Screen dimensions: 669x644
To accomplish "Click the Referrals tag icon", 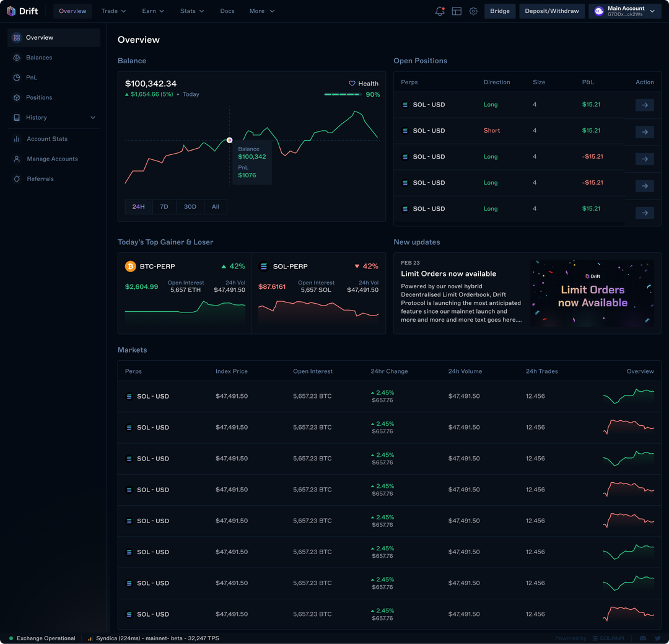I will pos(17,179).
